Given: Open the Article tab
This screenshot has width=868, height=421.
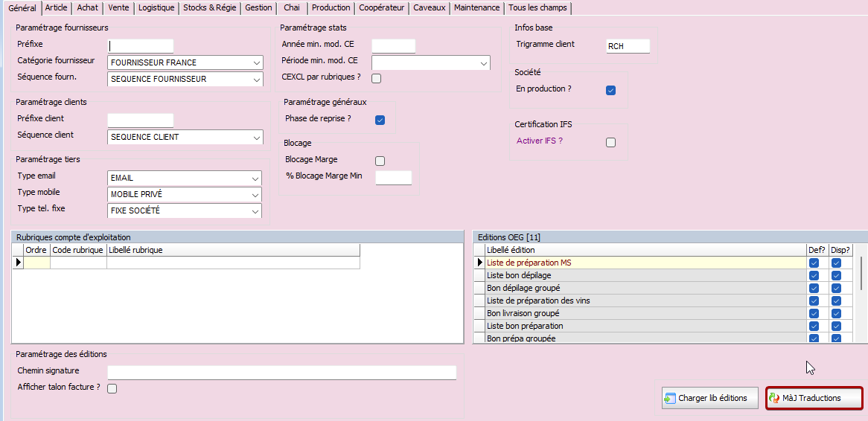Looking at the screenshot, I should click(56, 7).
